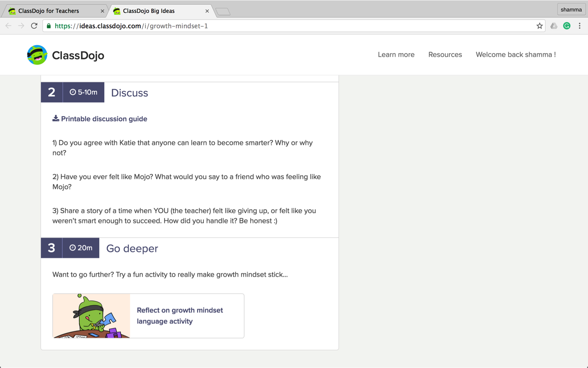588x368 pixels.
Task: Go to the Resources page
Action: point(445,54)
